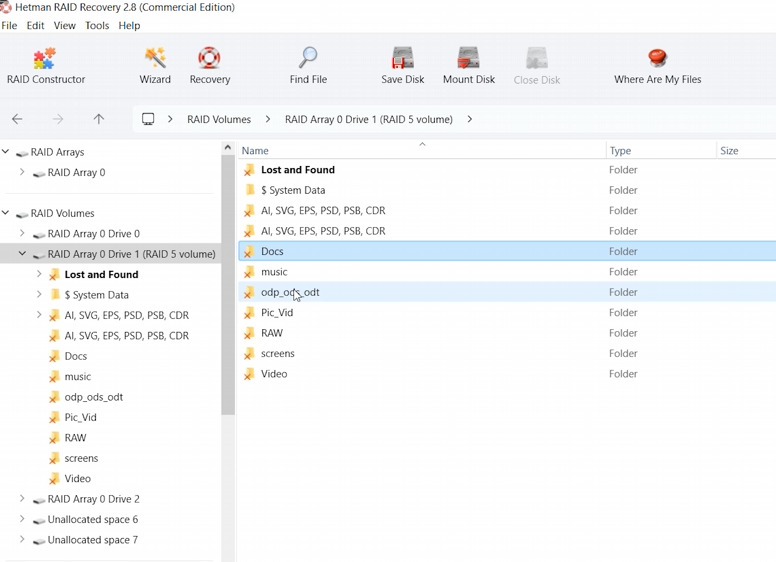The image size is (776, 562).
Task: Expand chevron after computer icon in breadcrumb
Action: [x=170, y=119]
